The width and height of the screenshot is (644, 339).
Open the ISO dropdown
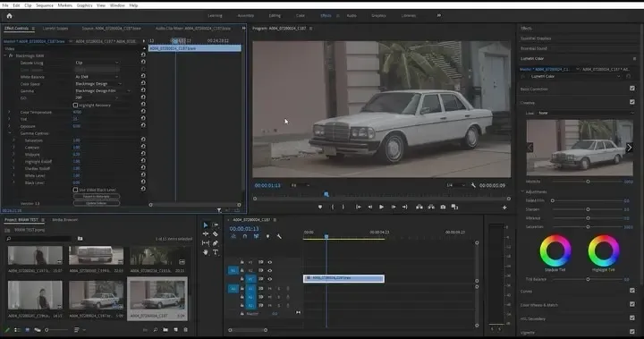point(97,97)
